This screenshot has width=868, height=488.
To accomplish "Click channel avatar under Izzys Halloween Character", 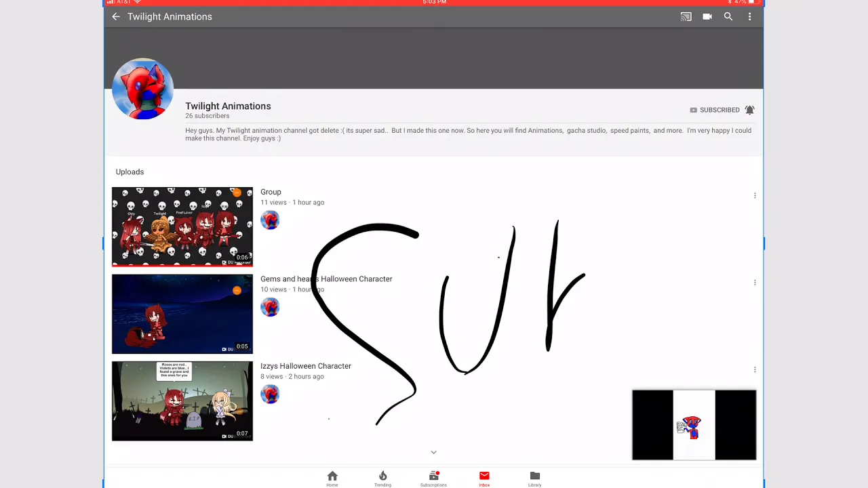I will pyautogui.click(x=270, y=394).
